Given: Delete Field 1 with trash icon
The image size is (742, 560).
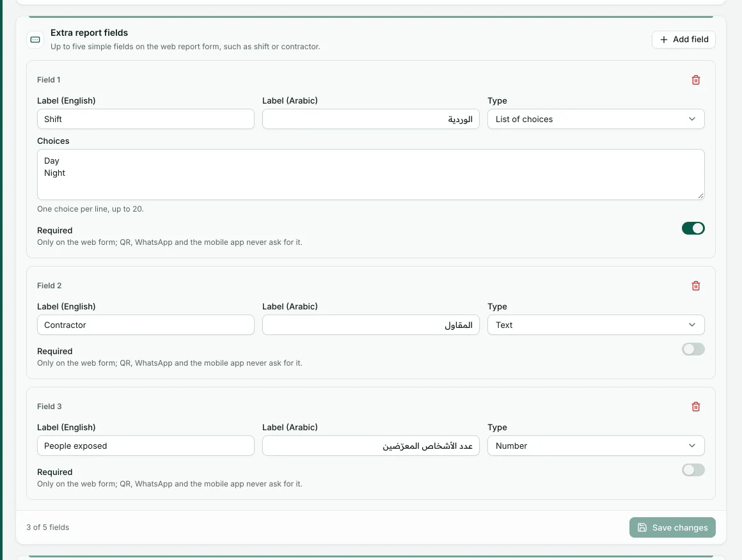Looking at the screenshot, I should coord(696,80).
